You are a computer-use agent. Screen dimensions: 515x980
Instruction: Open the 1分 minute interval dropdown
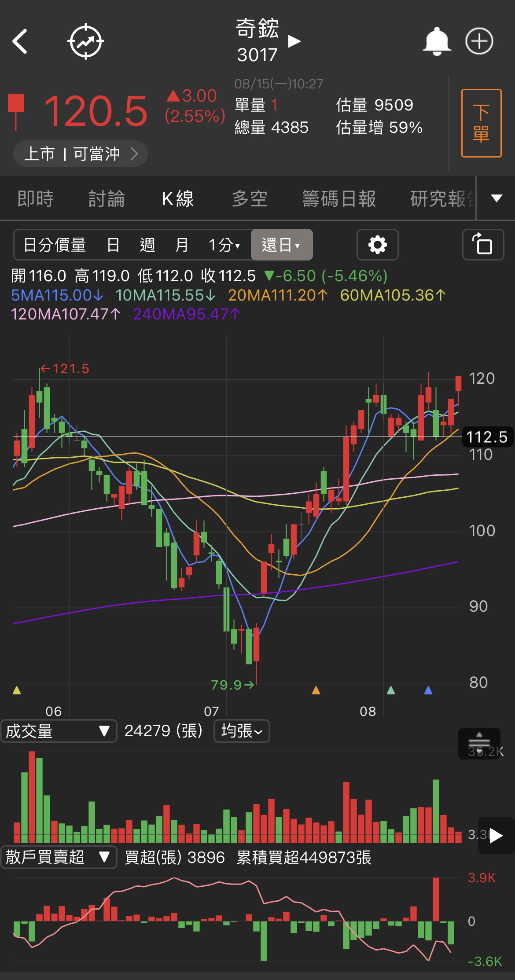(x=224, y=245)
